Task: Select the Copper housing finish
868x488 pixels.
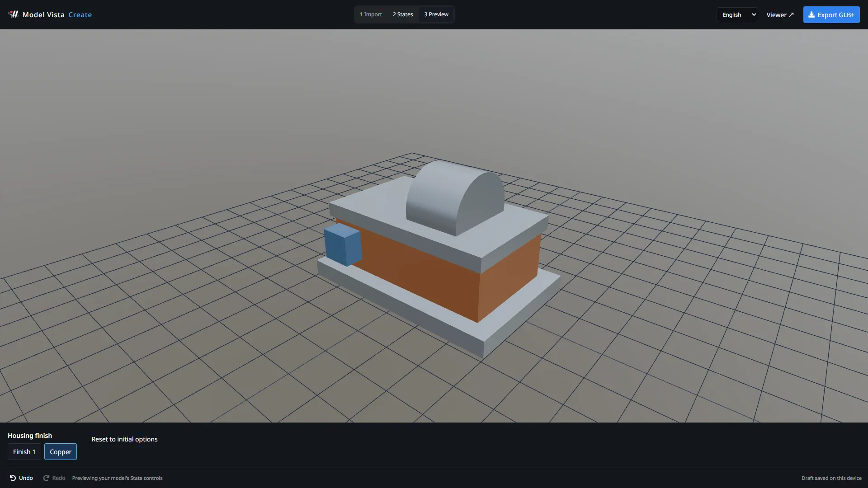Action: pyautogui.click(x=61, y=452)
